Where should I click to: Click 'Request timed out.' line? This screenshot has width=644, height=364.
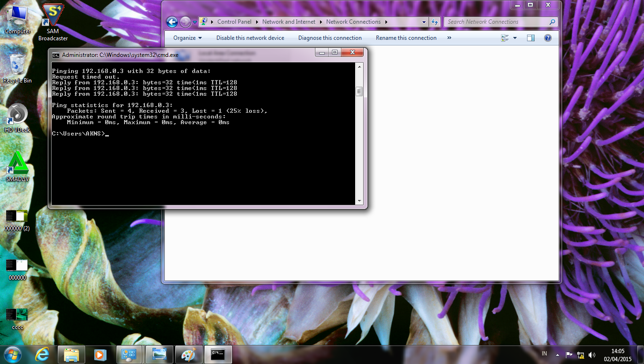[86, 77]
